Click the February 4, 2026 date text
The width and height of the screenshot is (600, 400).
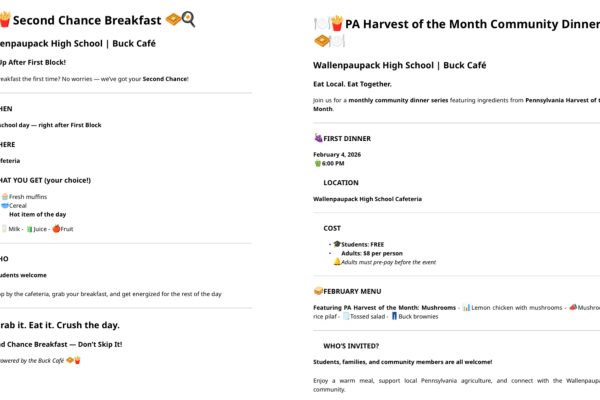(337, 154)
